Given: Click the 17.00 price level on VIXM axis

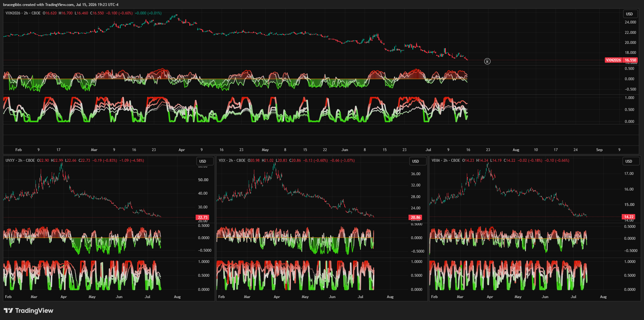Looking at the screenshot, I should coord(629,174).
